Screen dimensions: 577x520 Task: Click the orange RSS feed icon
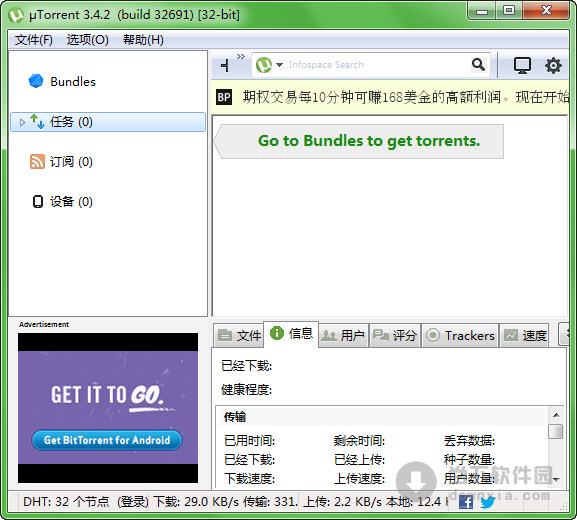pos(37,162)
